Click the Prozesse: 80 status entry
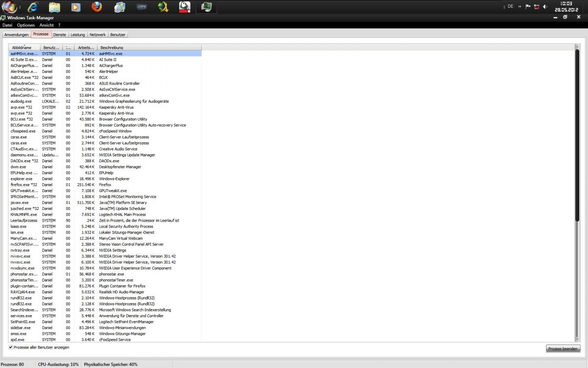 tap(12, 364)
